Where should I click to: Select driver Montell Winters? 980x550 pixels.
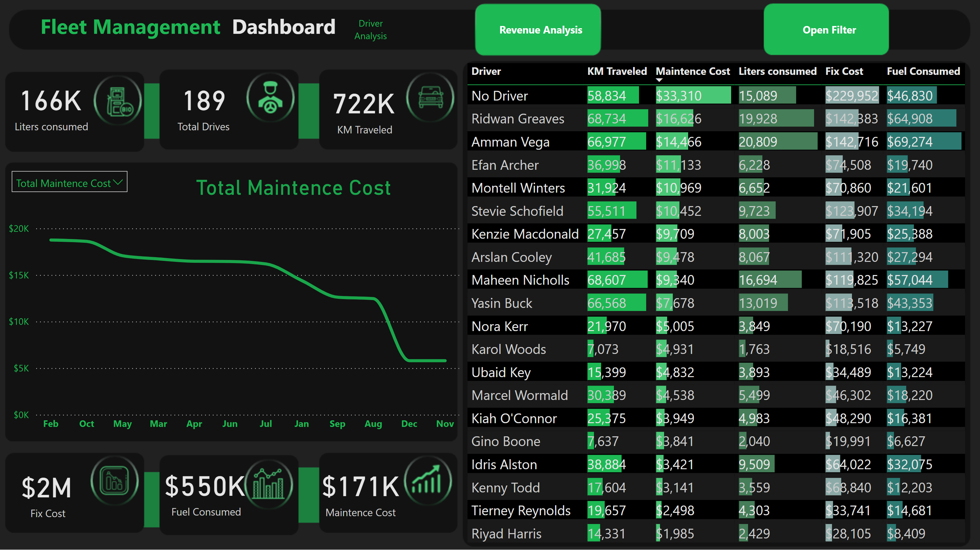tap(518, 188)
